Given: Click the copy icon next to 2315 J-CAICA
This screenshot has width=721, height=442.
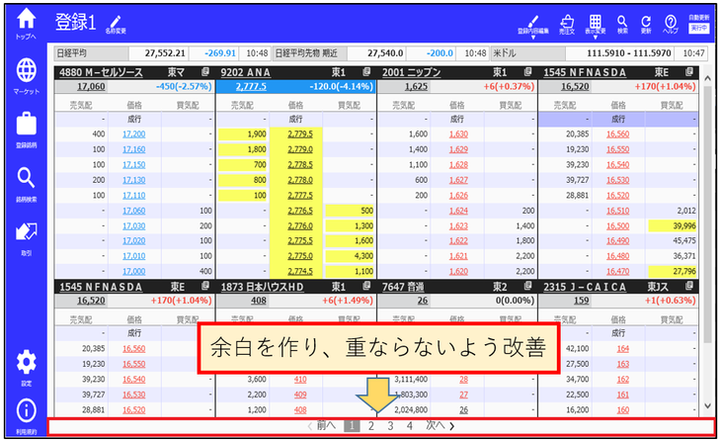Looking at the screenshot, I should click(689, 286).
